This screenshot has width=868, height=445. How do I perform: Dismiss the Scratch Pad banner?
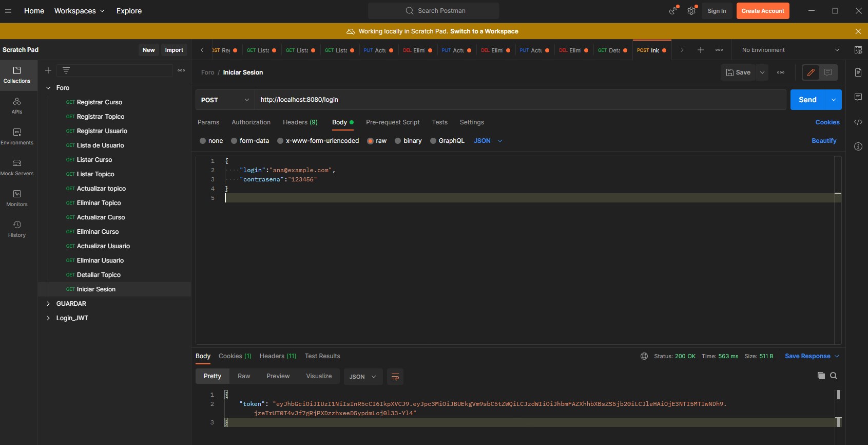pyautogui.click(x=858, y=31)
